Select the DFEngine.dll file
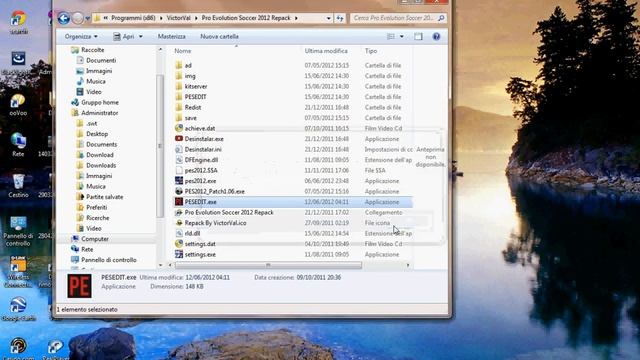This screenshot has width=640, height=360. pyautogui.click(x=201, y=160)
